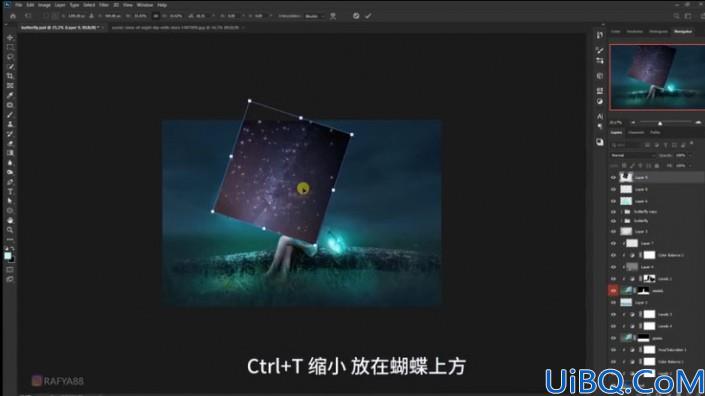This screenshot has width=705, height=396.
Task: Click the top-left transform handle
Action: [x=250, y=101]
